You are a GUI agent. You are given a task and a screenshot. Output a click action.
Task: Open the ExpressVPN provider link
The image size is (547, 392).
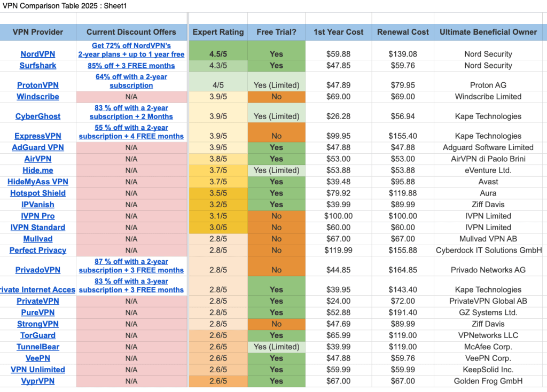coord(38,136)
